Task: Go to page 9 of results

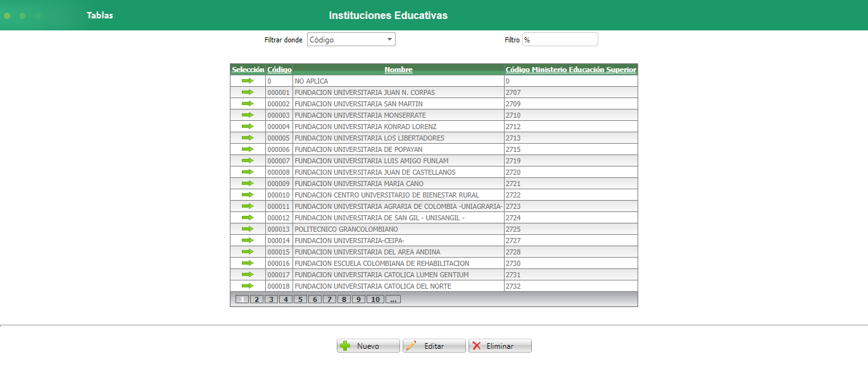Action: point(358,299)
